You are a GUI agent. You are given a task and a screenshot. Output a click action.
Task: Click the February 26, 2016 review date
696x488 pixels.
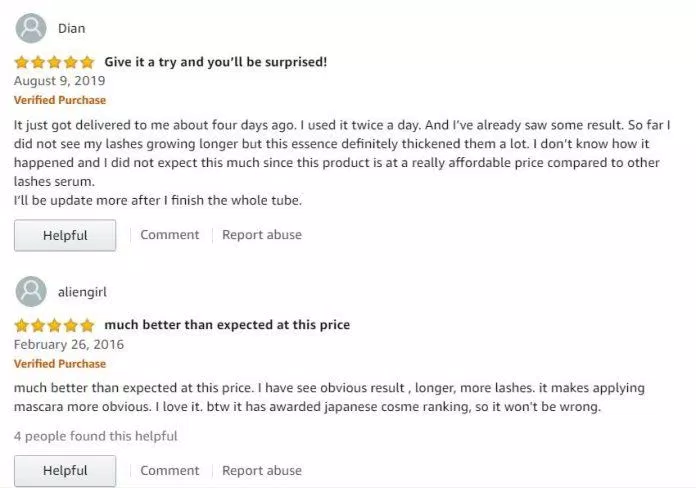69,345
